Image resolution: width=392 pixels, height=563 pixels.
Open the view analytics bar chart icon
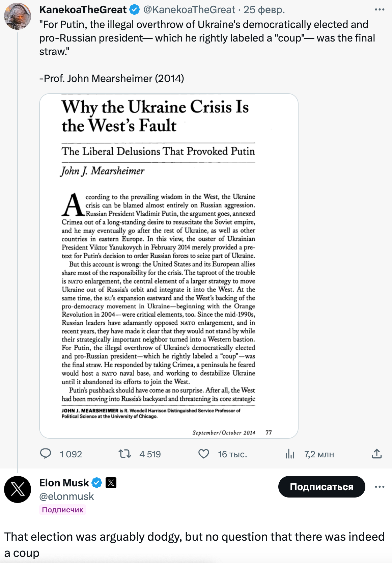click(290, 454)
